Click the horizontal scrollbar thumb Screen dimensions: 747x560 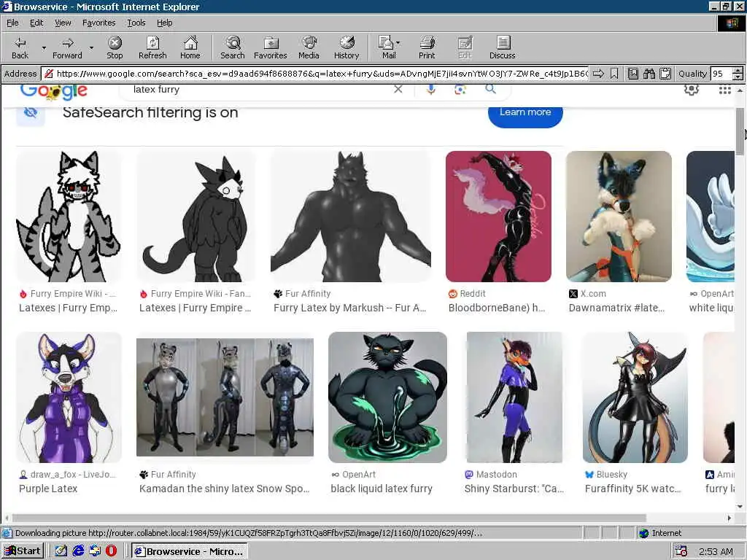click(x=329, y=518)
